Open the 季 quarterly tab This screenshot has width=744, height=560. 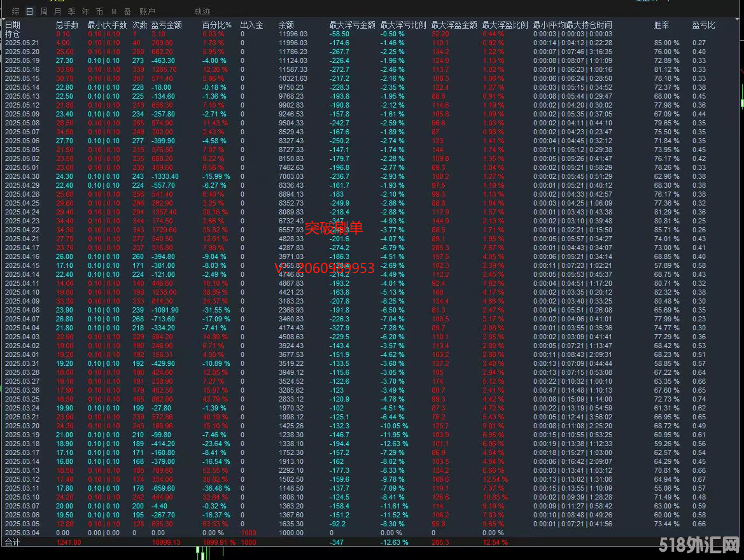(72, 11)
